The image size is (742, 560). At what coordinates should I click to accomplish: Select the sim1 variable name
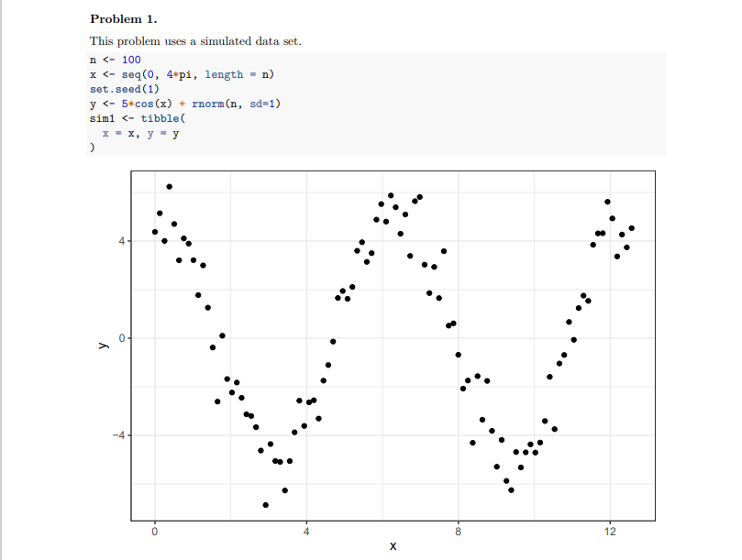pyautogui.click(x=102, y=118)
